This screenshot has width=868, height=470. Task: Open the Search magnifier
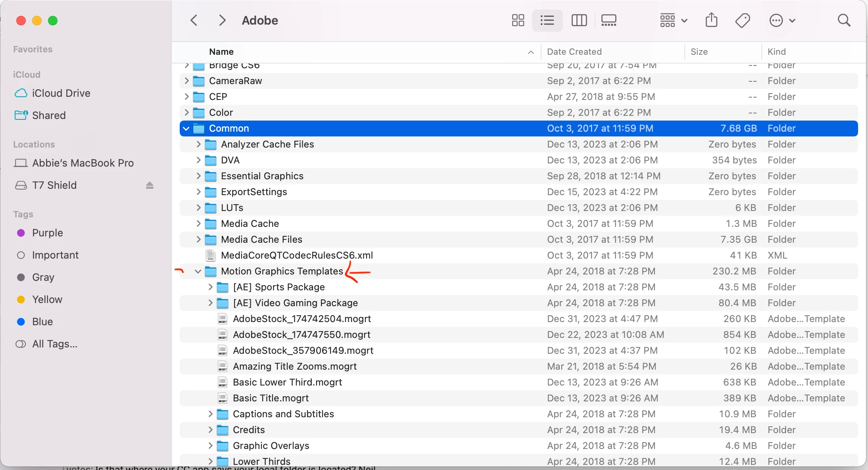click(844, 20)
